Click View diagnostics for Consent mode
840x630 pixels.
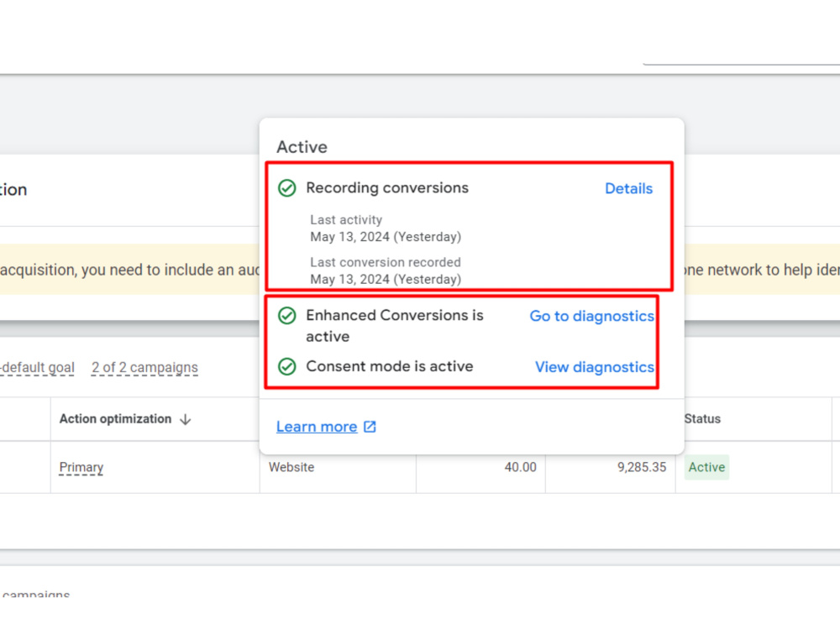(x=594, y=366)
